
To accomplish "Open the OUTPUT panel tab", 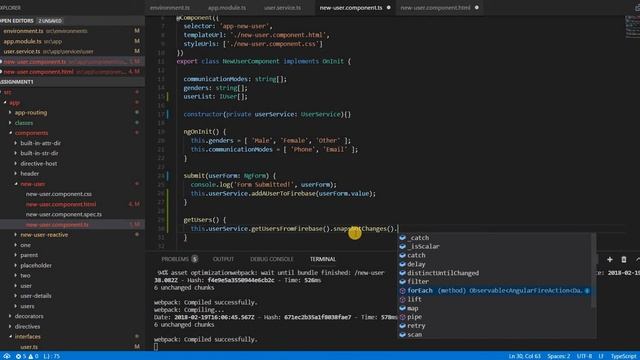I will [x=223, y=259].
